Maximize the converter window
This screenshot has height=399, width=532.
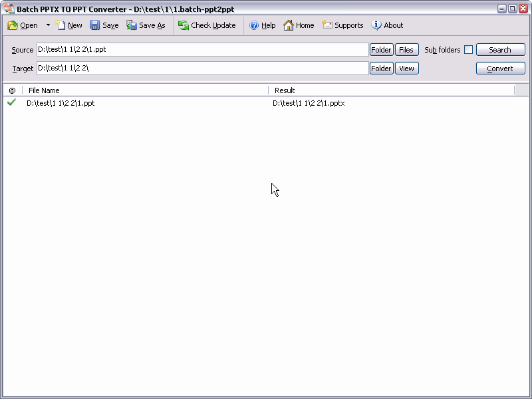coord(512,9)
